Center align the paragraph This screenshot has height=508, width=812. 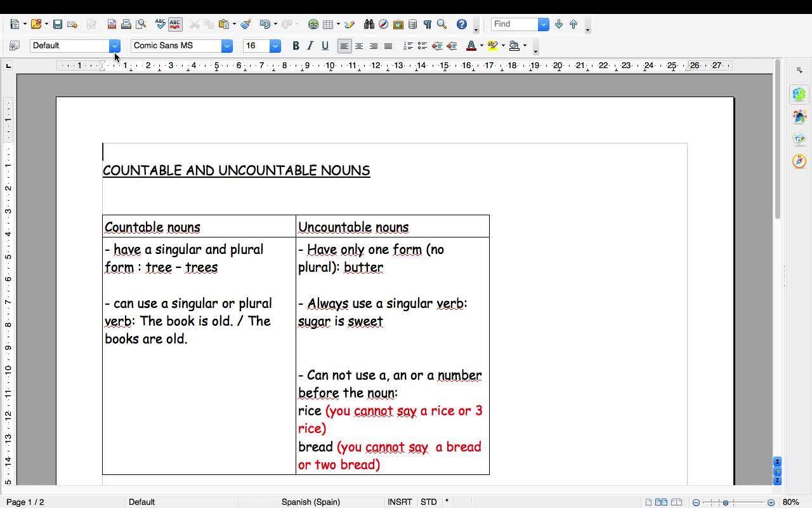click(x=359, y=46)
